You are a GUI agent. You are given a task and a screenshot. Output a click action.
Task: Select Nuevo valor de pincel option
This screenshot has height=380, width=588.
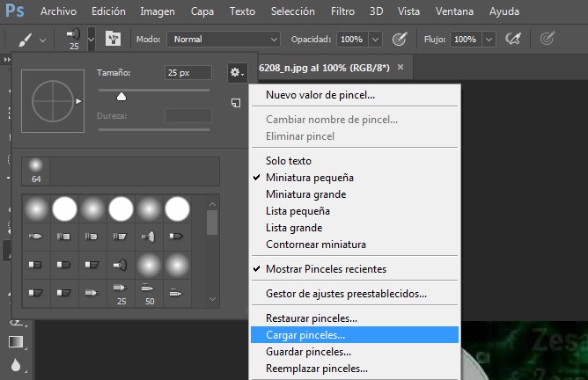click(320, 95)
